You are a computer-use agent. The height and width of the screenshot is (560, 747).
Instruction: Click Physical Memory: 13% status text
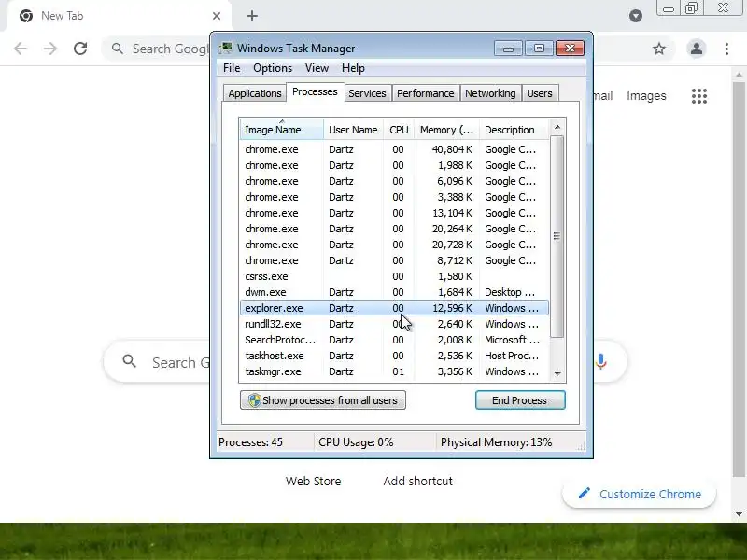tap(496, 442)
